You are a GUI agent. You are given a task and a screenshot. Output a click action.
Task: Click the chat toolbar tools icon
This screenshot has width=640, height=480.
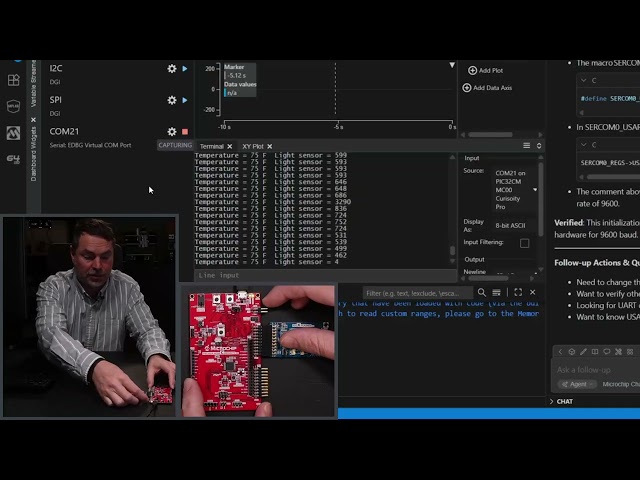pos(618,351)
